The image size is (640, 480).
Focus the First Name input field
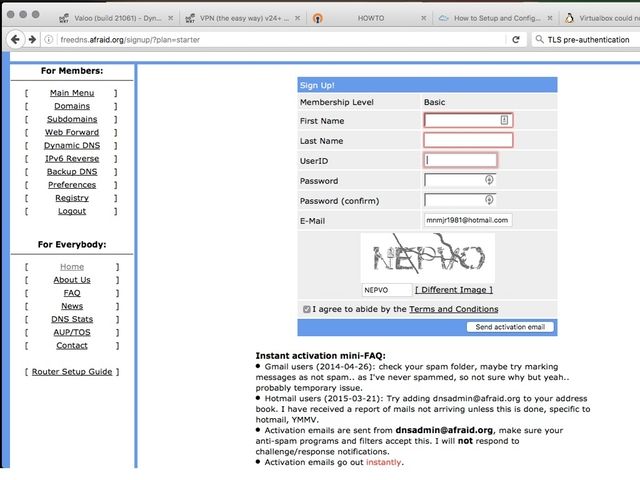point(468,120)
